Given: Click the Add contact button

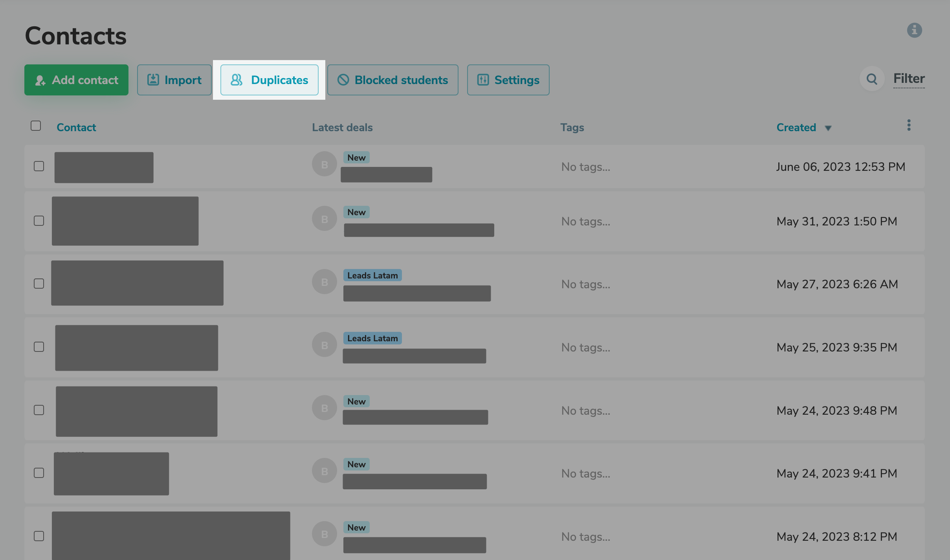Looking at the screenshot, I should point(76,80).
